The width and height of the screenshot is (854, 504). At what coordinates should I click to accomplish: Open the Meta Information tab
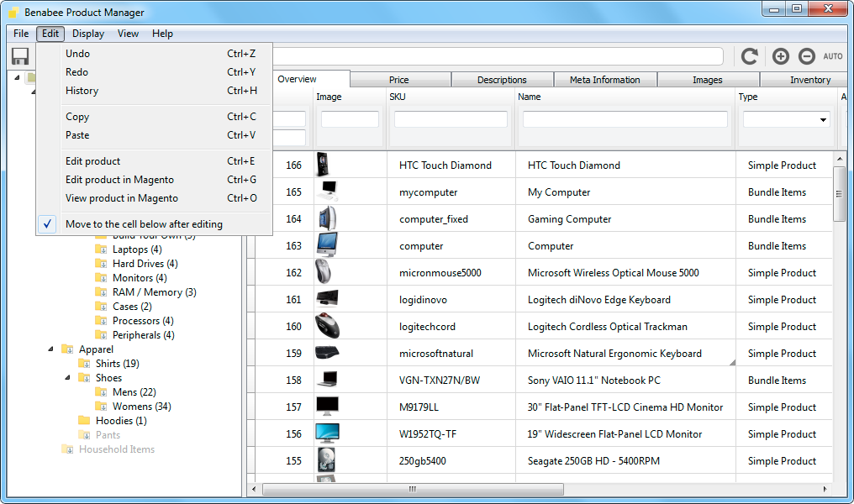point(604,80)
